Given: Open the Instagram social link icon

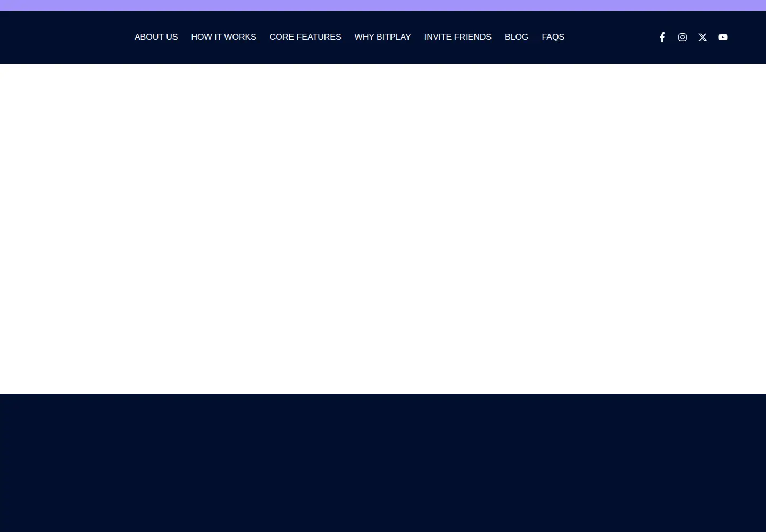Looking at the screenshot, I should point(682,37).
